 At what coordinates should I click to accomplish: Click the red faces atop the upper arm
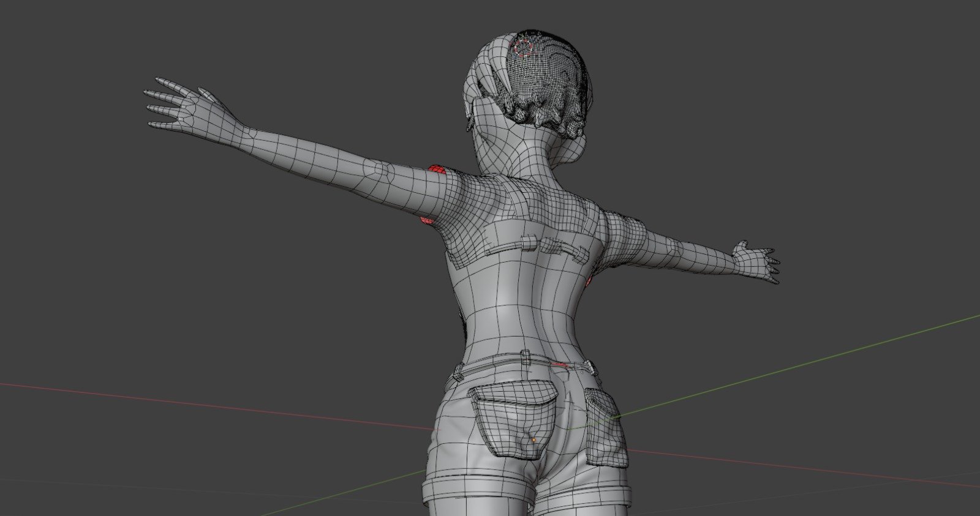click(437, 169)
